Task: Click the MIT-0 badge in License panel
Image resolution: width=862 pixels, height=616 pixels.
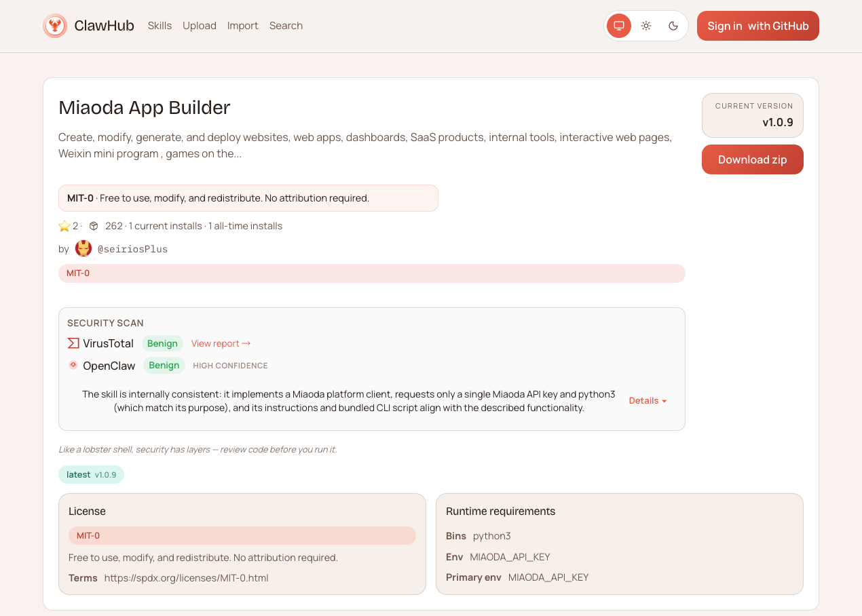Action: tap(88, 535)
